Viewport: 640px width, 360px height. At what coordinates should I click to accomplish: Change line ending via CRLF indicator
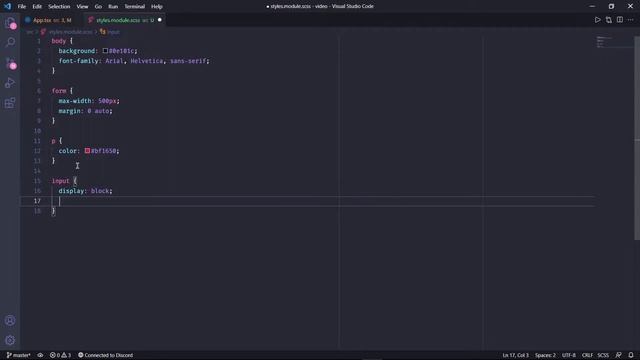tap(587, 355)
